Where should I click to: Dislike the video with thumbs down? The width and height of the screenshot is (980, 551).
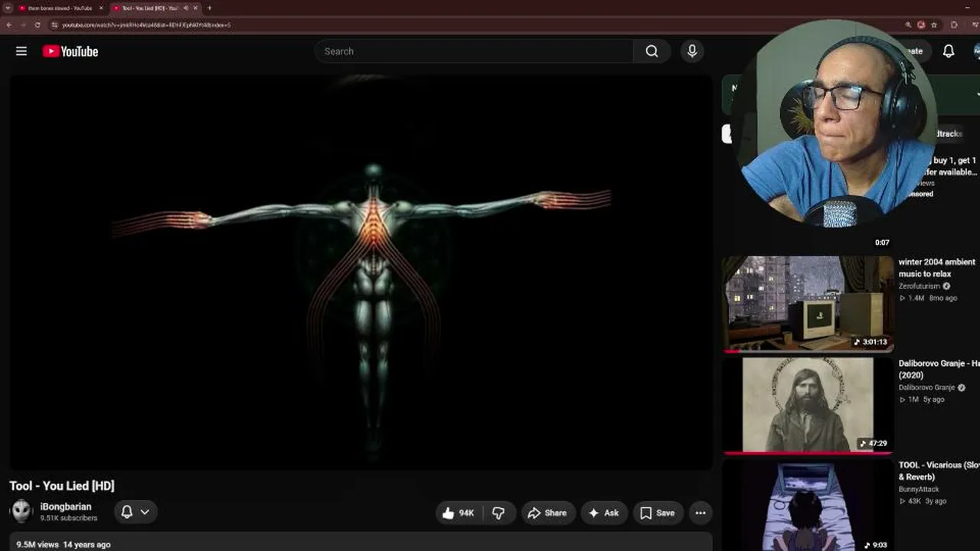[498, 513]
